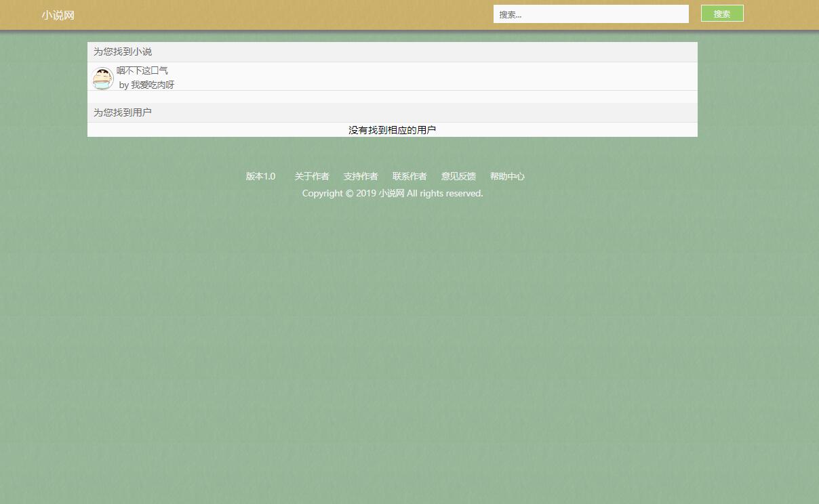819x504 pixels.
Task: Open the 意见反馈 feedback link
Action: pos(458,176)
